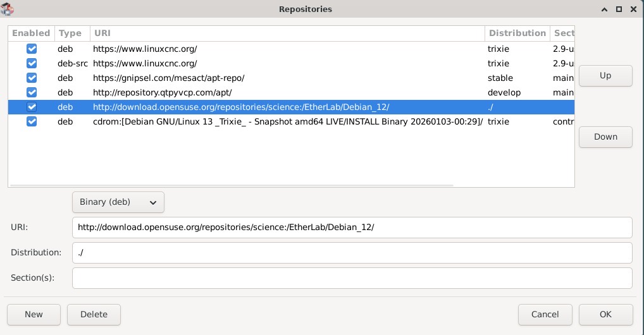Toggle the repository.qtpyvcp.com enabled checkbox
Screen dimensions: 644x335
click(32, 92)
